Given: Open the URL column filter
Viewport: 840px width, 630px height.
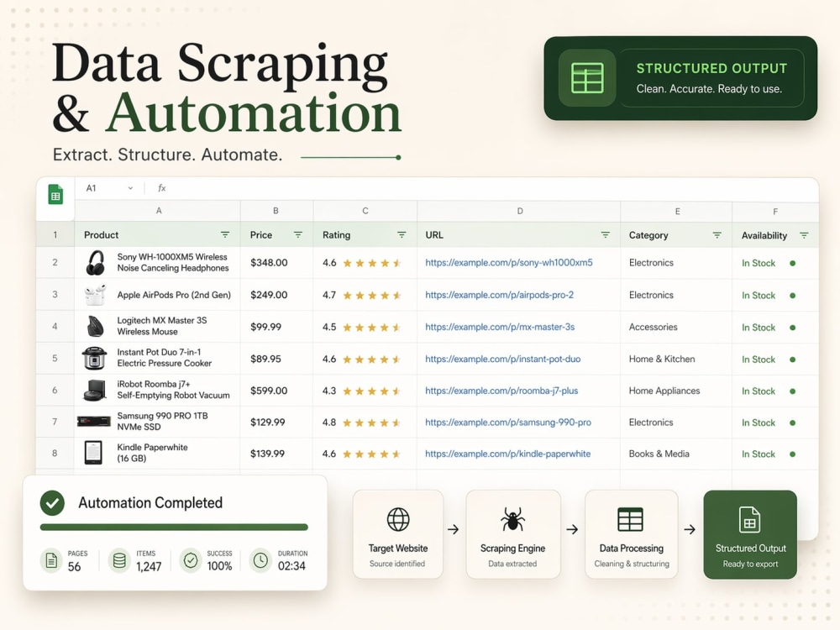Looking at the screenshot, I should pos(605,234).
